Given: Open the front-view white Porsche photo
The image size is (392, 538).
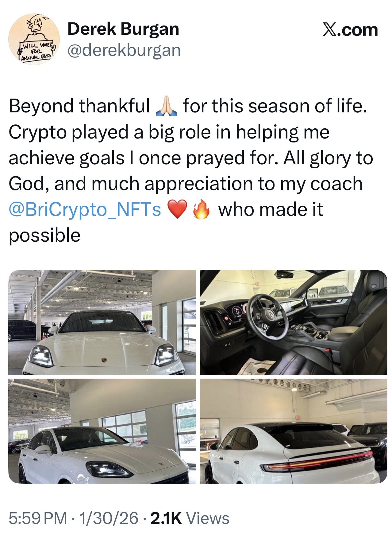Looking at the screenshot, I should pos(102,322).
